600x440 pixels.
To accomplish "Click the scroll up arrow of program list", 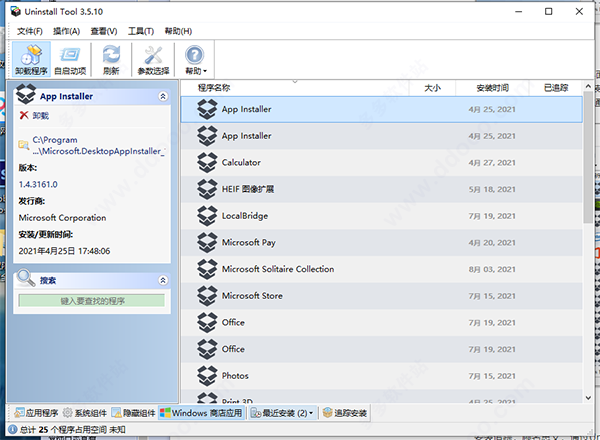I will point(588,86).
